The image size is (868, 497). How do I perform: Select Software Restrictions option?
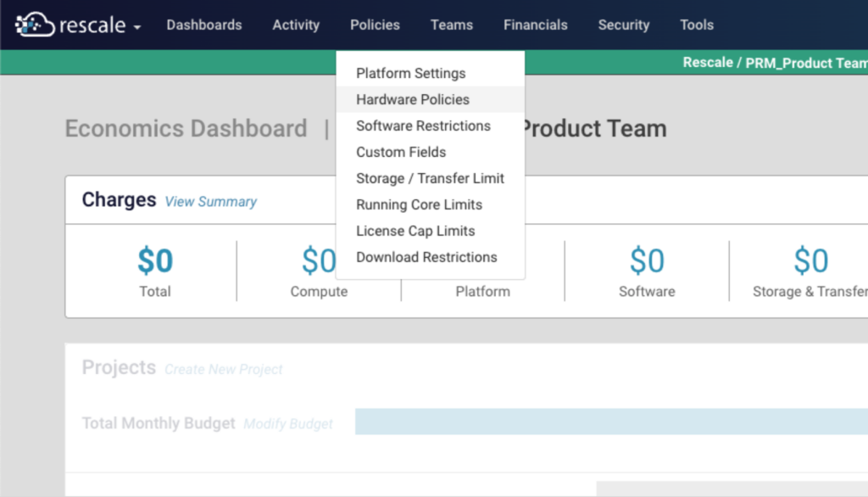pyautogui.click(x=423, y=126)
